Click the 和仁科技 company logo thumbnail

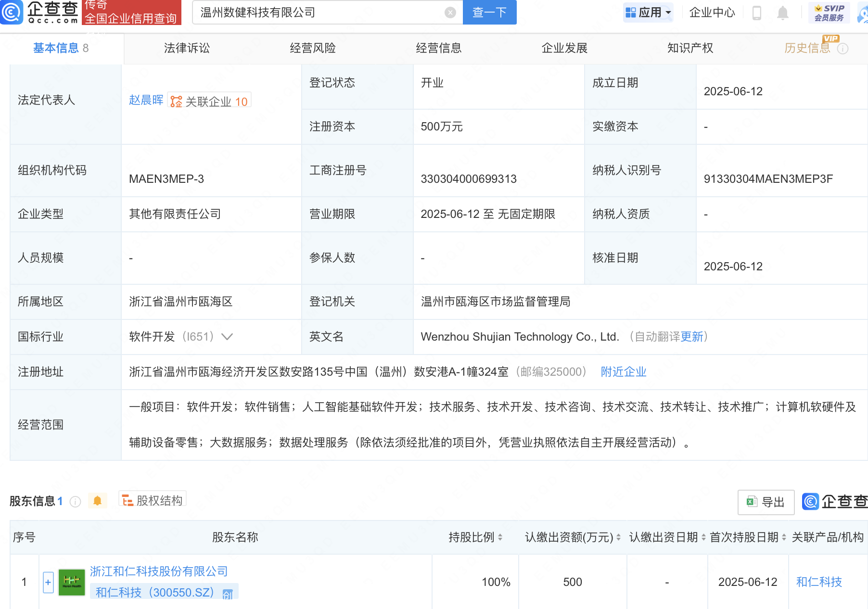72,582
